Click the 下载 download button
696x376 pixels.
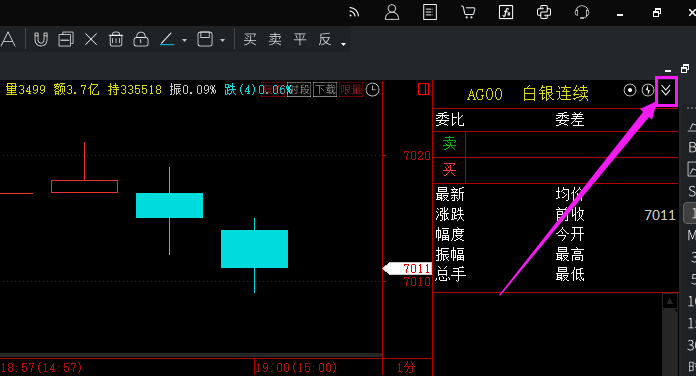(325, 90)
